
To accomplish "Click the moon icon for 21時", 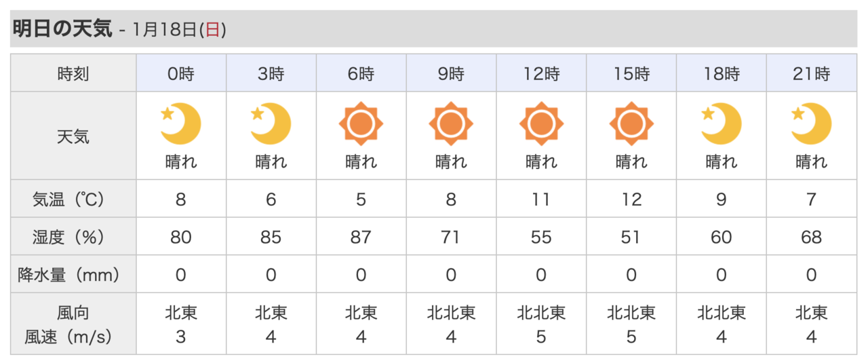I will (x=811, y=123).
